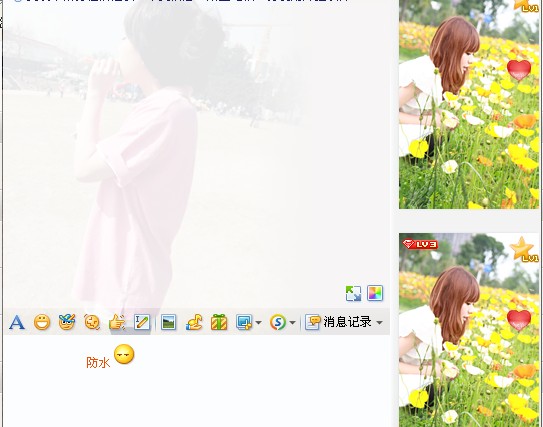The width and height of the screenshot is (543, 427).
Task: Click the heart on the LV3 avatar picture
Action: click(x=519, y=319)
